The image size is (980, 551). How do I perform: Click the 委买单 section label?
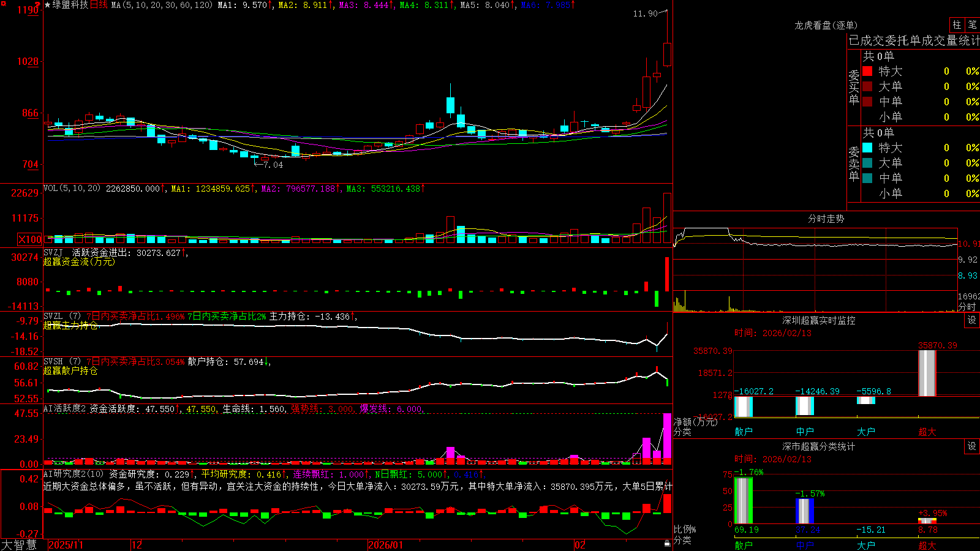tap(854, 86)
